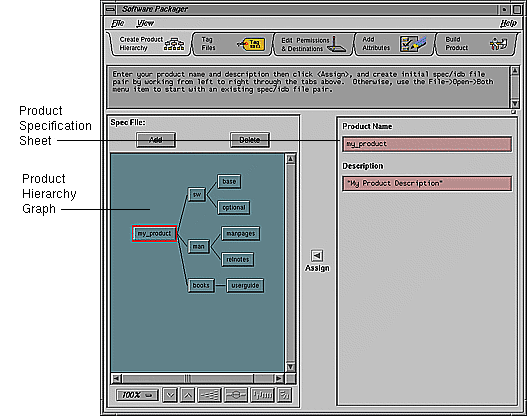
Task: Select the my_product root node
Action: pos(154,234)
